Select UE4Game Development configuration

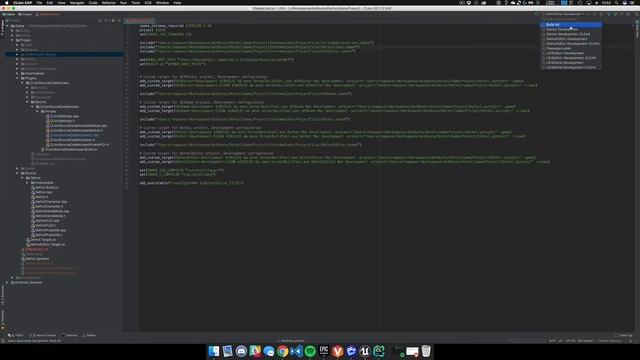click(571, 63)
